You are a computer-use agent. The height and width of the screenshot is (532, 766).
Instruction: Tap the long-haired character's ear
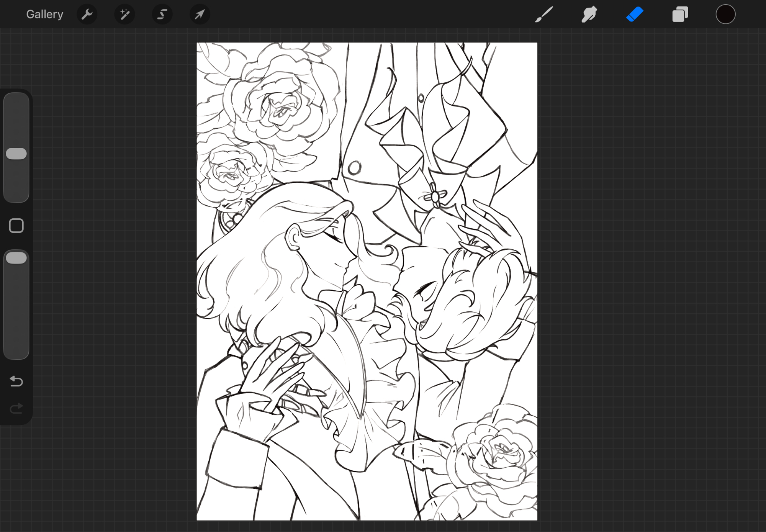[294, 237]
